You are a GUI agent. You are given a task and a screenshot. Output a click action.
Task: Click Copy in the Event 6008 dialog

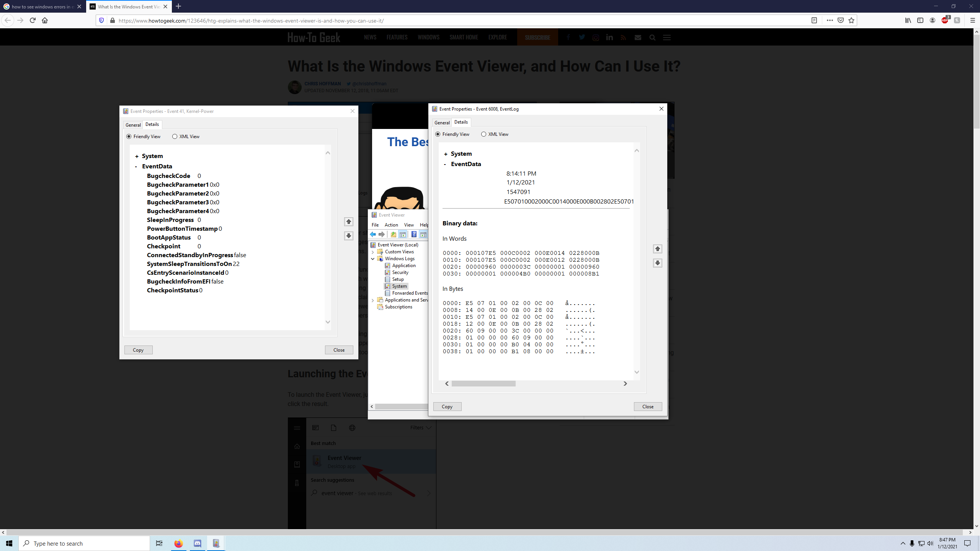[x=447, y=407]
